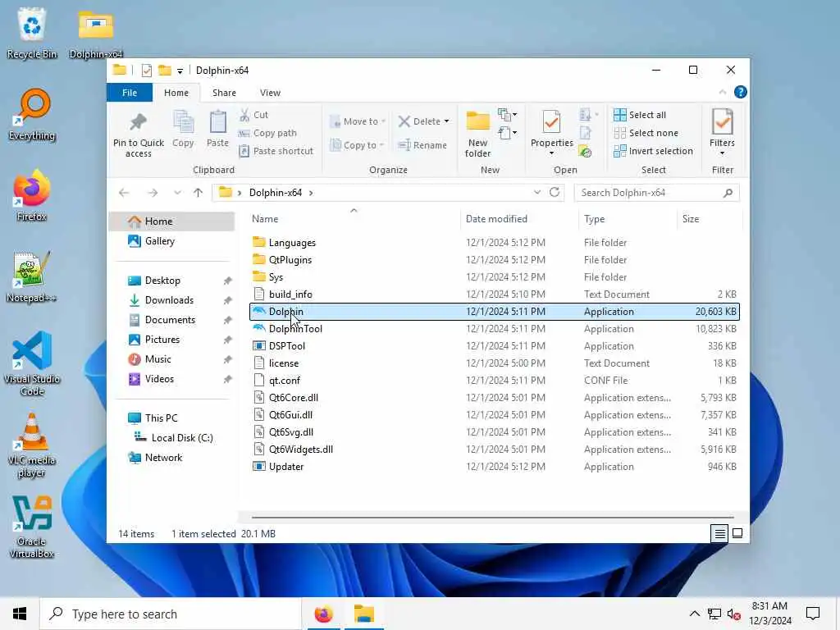840x630 pixels.
Task: Click the horizontal scrollbar in the file list
Action: (x=492, y=518)
